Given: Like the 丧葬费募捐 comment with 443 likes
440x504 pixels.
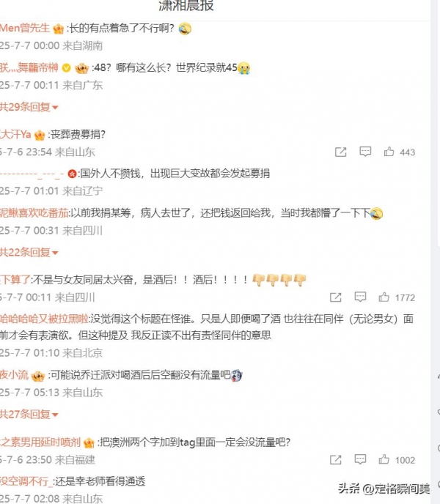Looking at the screenshot, I should pyautogui.click(x=389, y=152).
